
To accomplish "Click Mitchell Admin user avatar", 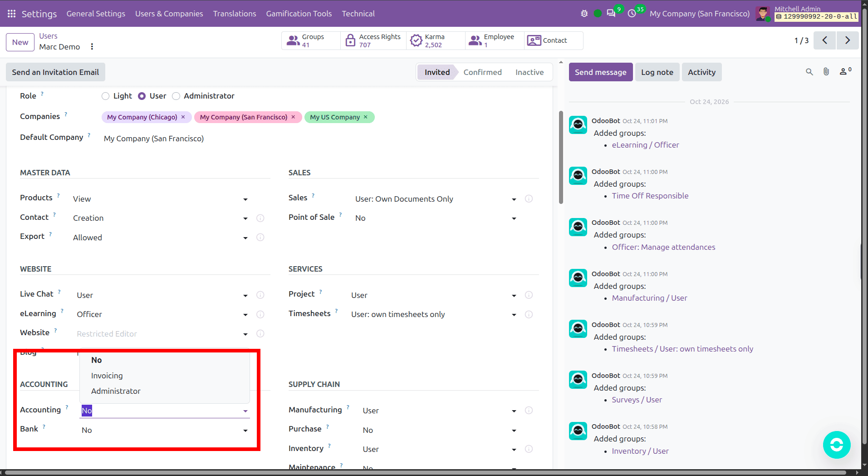I will pos(763,14).
